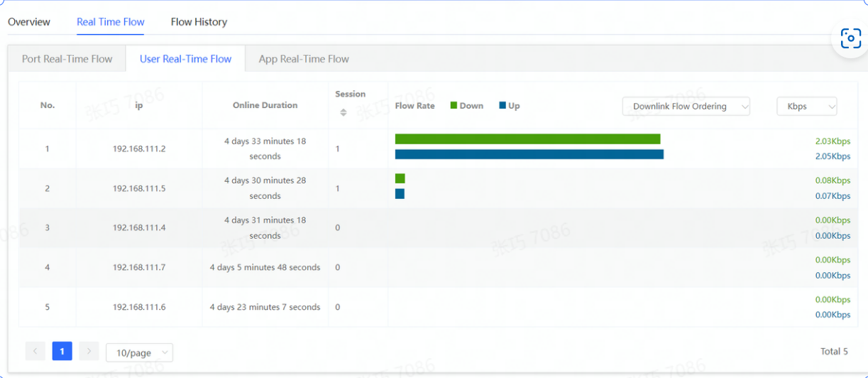Click the green Down legend square
The image size is (868, 378).
click(454, 105)
